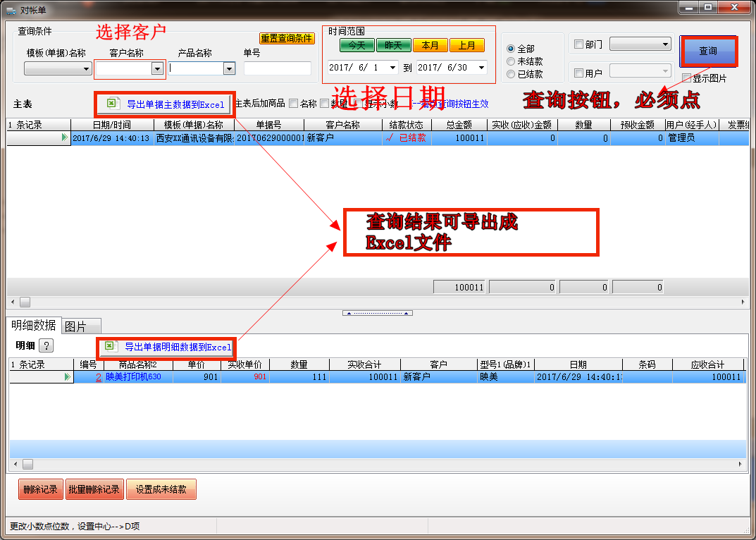
Task: Click the 设置成未结款 button
Action: pyautogui.click(x=161, y=489)
